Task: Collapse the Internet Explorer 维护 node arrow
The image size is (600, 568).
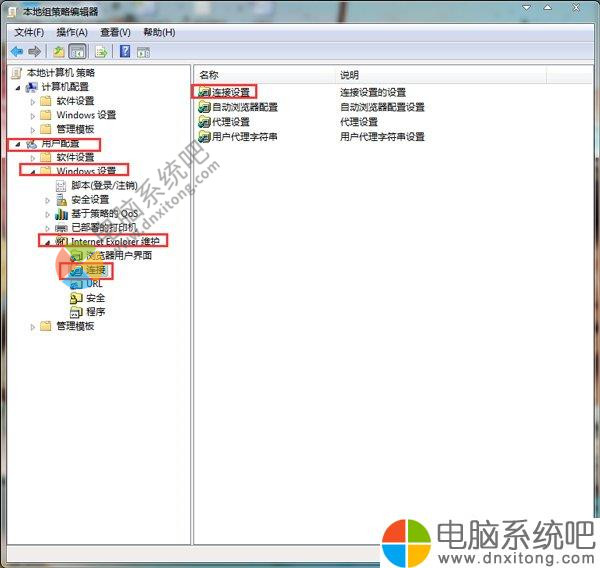Action: [x=46, y=242]
